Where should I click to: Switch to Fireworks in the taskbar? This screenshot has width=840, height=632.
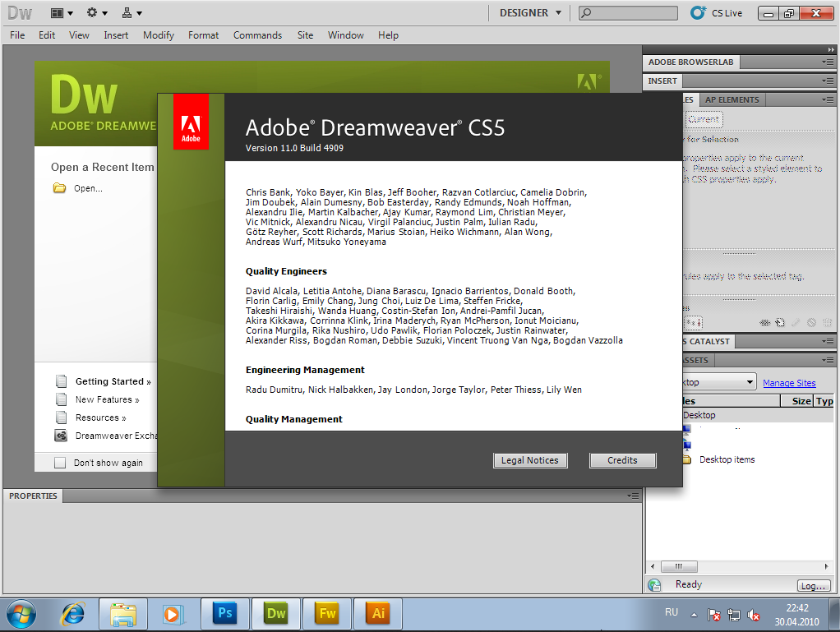326,613
